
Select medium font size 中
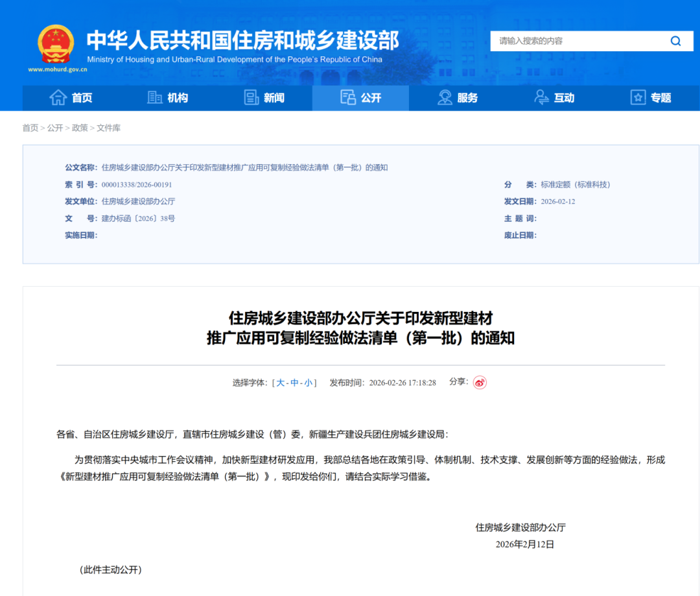(294, 383)
